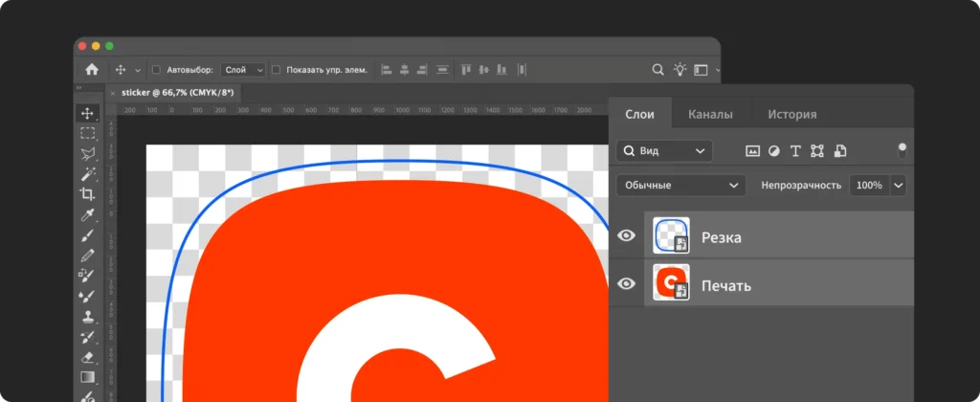Select the sticker @ 66,7% document tab
Screen dimensions: 980x402
pos(177,92)
